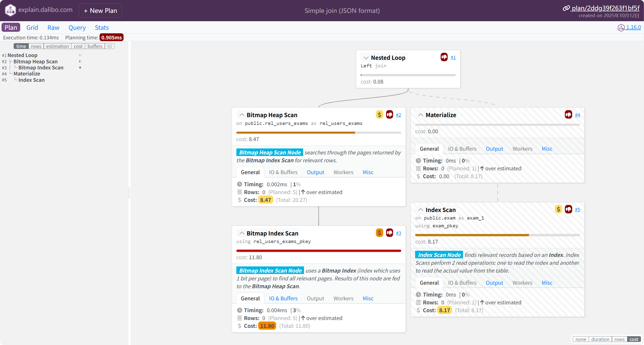Click the dollar cost badge on Index Scan node

[558, 209]
